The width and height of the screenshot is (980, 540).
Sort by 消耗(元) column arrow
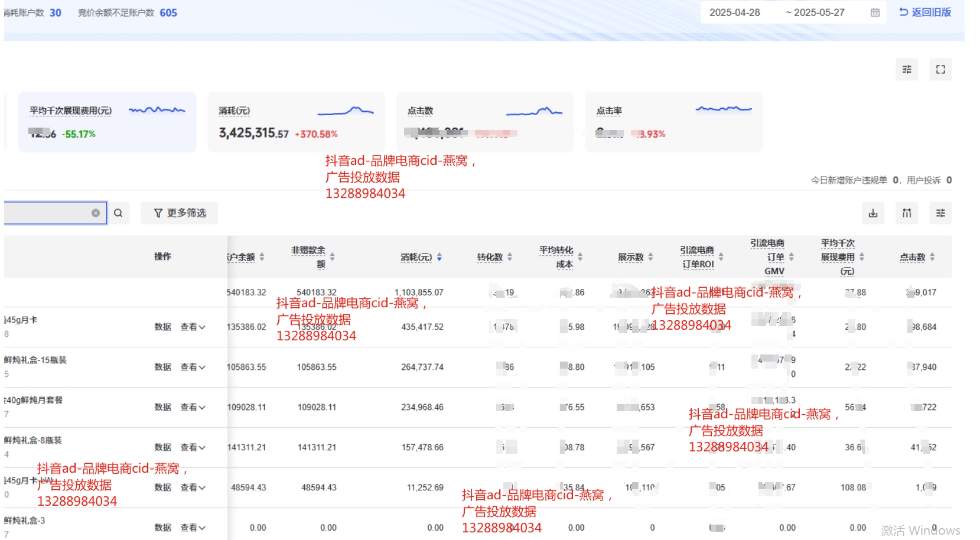click(x=439, y=257)
